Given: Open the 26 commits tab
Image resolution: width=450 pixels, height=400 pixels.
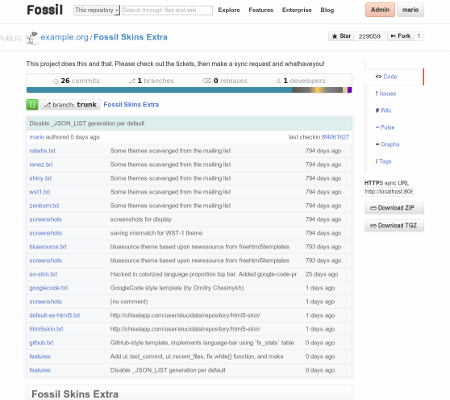Looking at the screenshot, I should (x=76, y=81).
